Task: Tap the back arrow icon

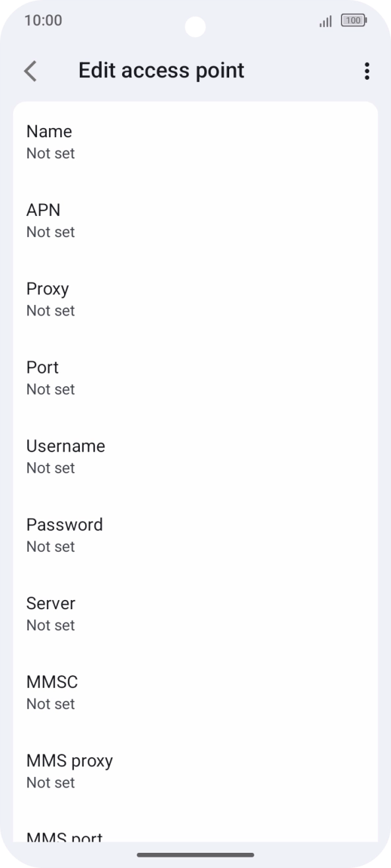Action: [30, 71]
